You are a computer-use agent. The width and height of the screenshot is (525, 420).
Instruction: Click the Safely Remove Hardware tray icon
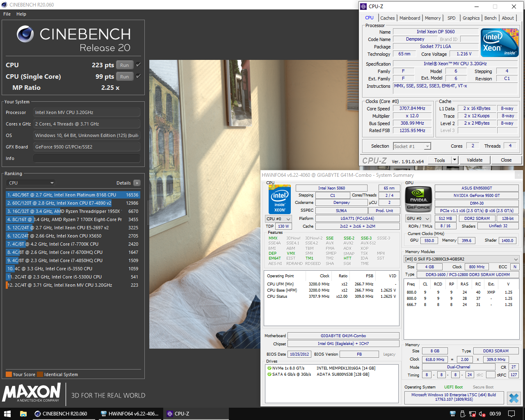tap(463, 414)
